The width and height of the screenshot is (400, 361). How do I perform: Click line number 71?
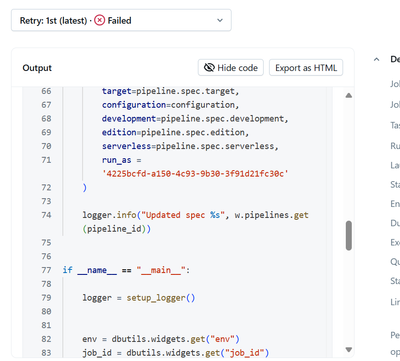tap(46, 160)
